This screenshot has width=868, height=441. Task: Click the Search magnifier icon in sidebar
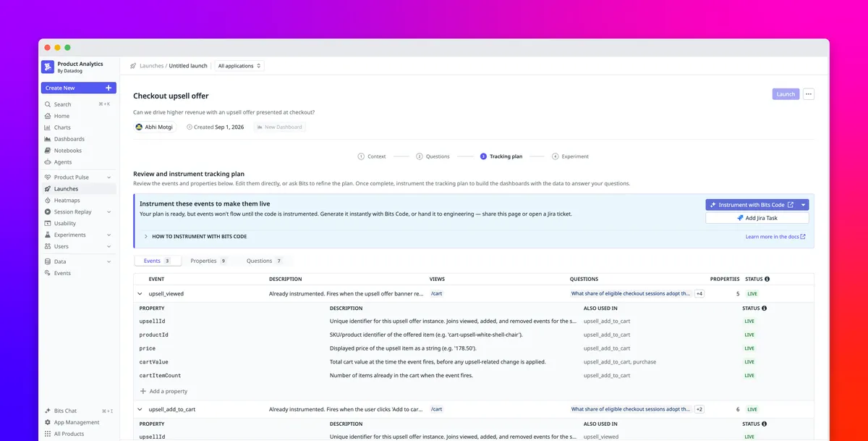48,104
